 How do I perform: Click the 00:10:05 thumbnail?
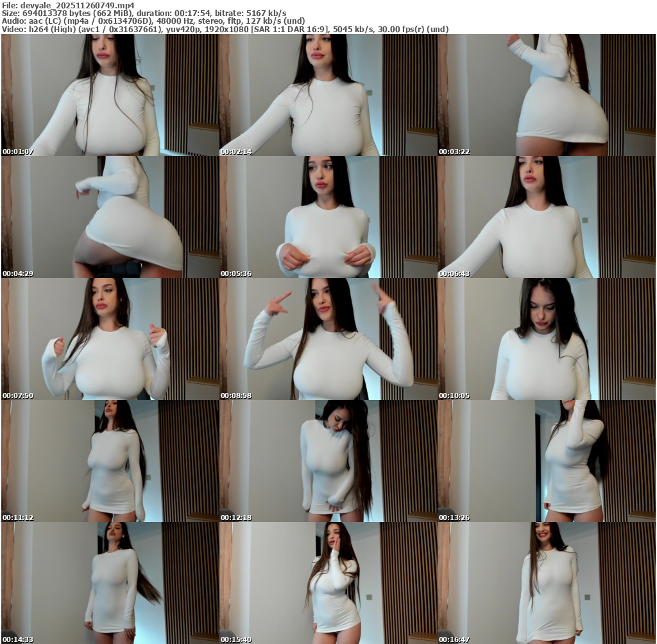tap(547, 339)
